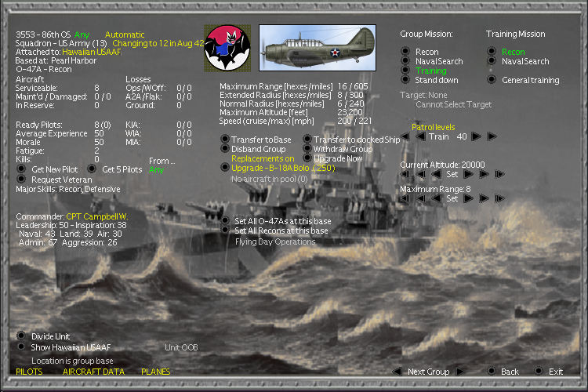Click plain right arrow after Train 40
588x392 pixels.
(x=476, y=136)
